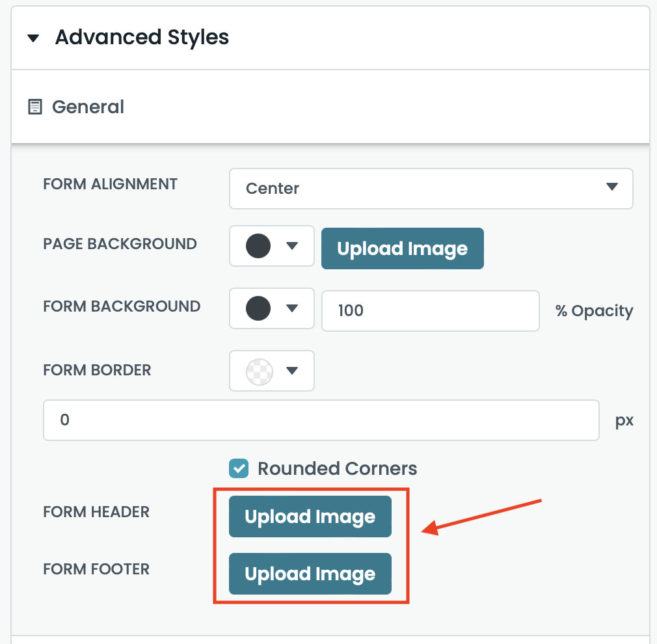Upload an image for Page Background

(x=402, y=248)
